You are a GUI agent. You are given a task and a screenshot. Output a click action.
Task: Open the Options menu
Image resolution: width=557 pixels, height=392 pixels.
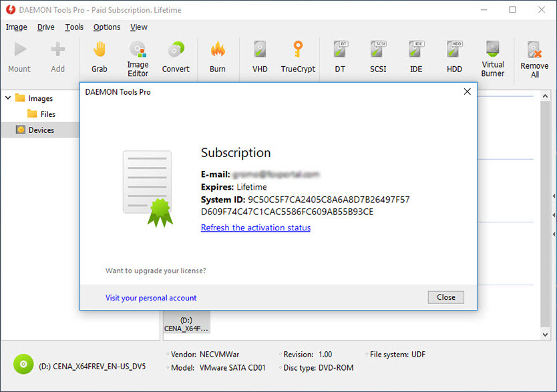click(x=107, y=27)
